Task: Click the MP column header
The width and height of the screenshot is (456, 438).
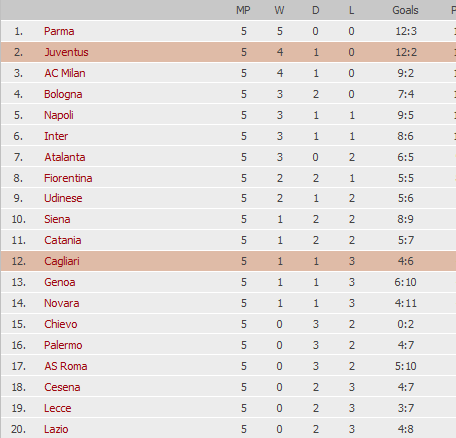Action: [x=243, y=10]
